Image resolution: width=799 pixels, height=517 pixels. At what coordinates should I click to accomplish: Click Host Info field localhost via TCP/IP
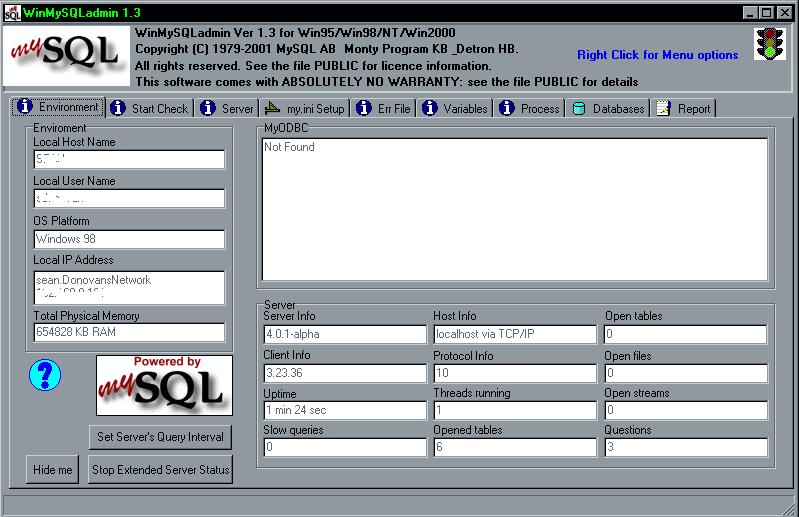point(515,334)
